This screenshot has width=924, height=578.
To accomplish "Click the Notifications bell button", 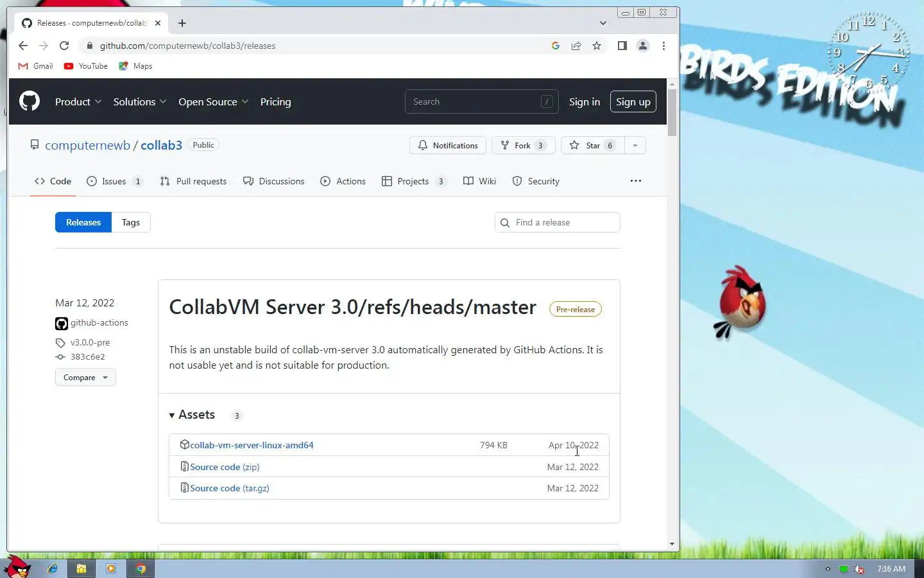I will click(x=448, y=145).
